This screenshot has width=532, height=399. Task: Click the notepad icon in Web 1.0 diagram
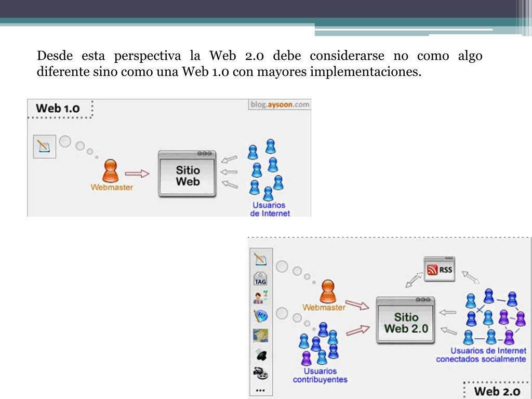point(45,147)
